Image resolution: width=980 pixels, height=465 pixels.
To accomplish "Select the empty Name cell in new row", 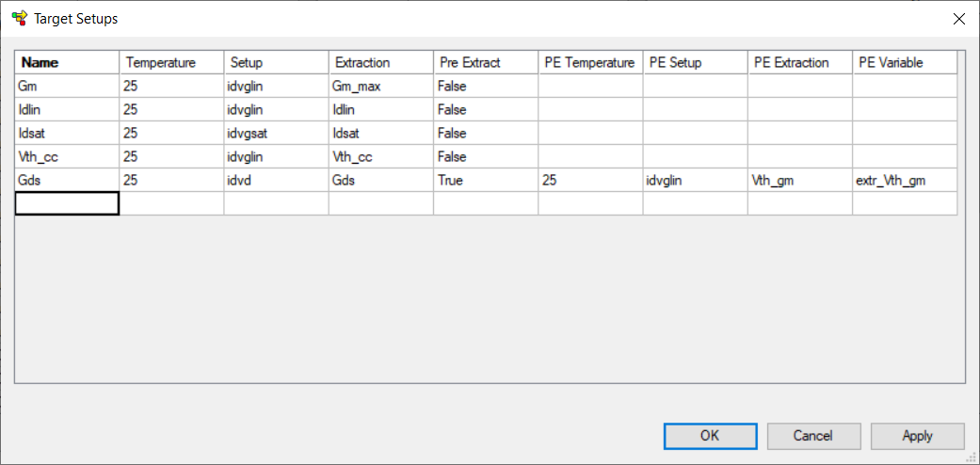I will [67, 203].
